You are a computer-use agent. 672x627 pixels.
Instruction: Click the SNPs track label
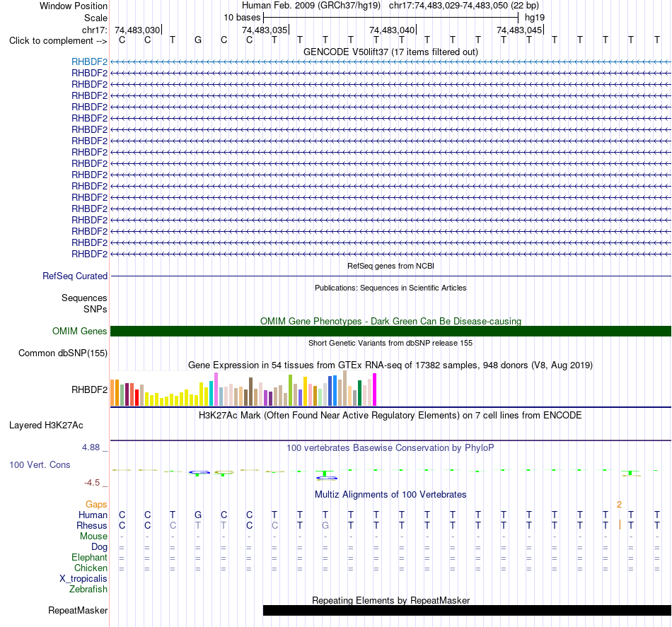click(x=95, y=309)
